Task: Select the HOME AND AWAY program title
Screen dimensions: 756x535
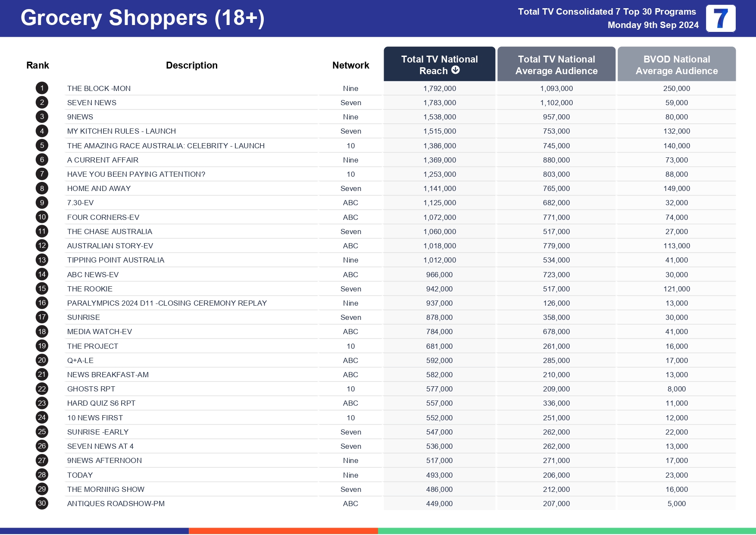Action: (x=99, y=188)
